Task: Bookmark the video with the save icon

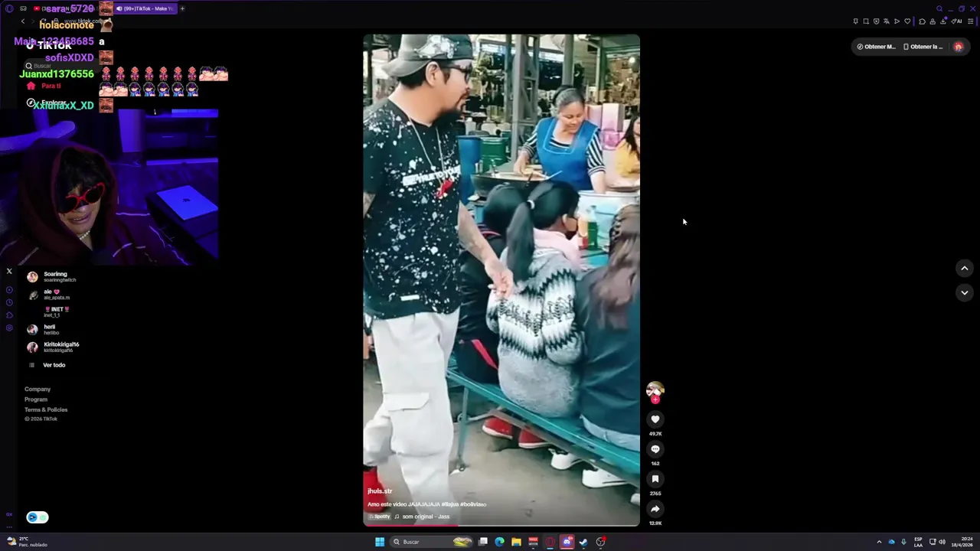Action: pos(655,479)
